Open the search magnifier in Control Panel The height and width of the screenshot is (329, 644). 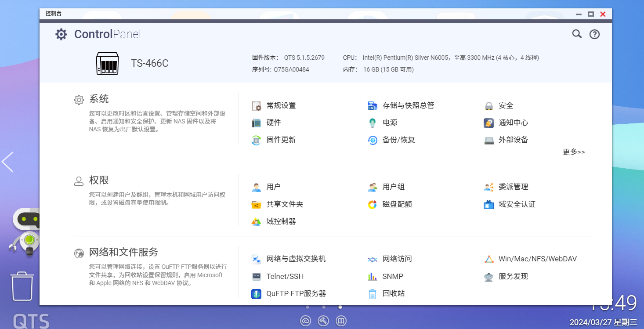(x=577, y=34)
